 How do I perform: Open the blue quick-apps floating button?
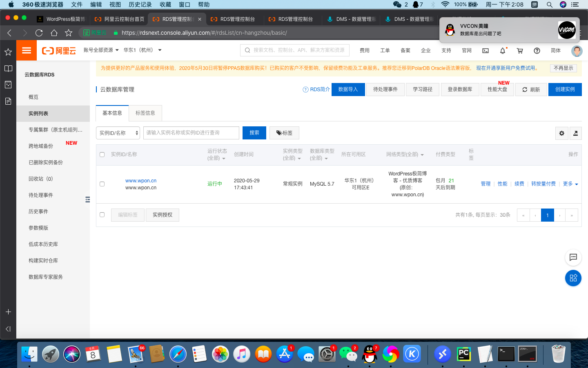573,278
